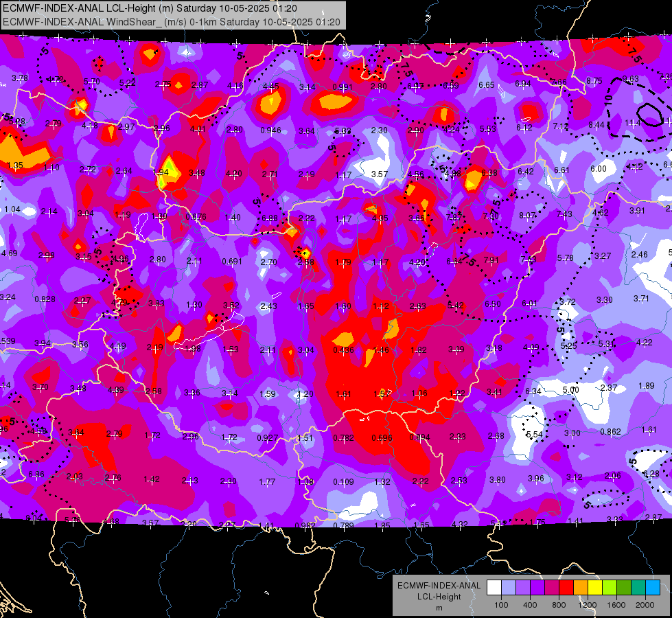
Task: Click the wind shear value "0.991"
Action: pos(343,87)
